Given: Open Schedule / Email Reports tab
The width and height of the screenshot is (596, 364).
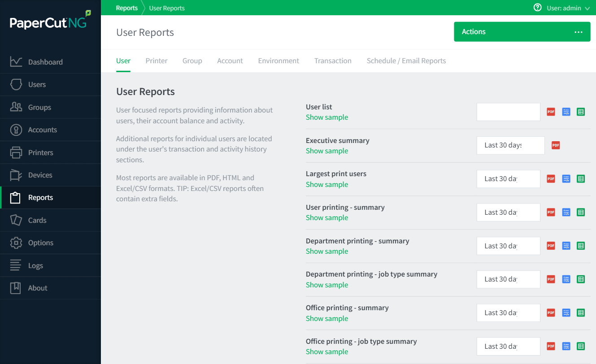Looking at the screenshot, I should [x=406, y=61].
